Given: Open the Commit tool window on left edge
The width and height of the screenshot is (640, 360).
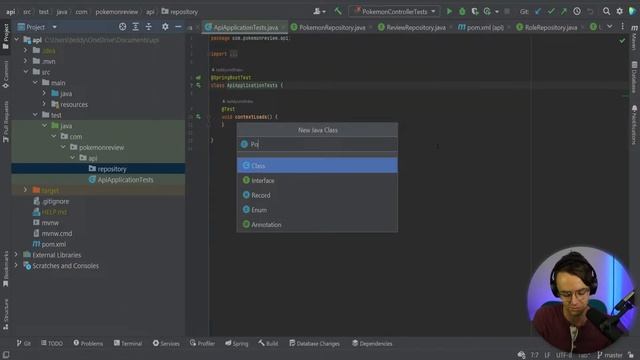Looking at the screenshot, I should click(x=6, y=74).
